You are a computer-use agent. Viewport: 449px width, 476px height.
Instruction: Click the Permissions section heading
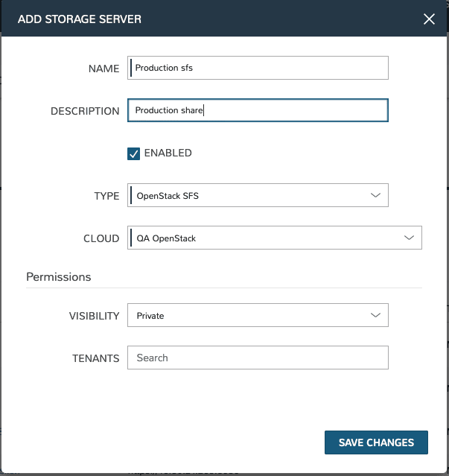pyautogui.click(x=59, y=276)
